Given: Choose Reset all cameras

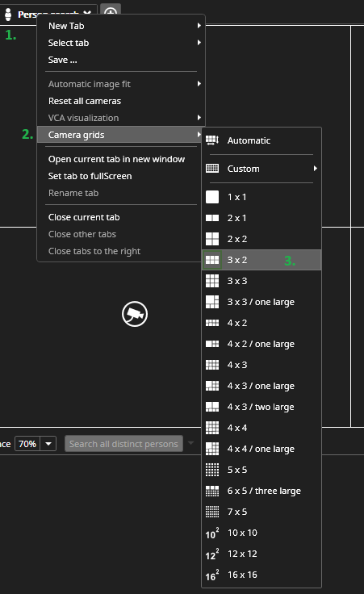Looking at the screenshot, I should (85, 101).
